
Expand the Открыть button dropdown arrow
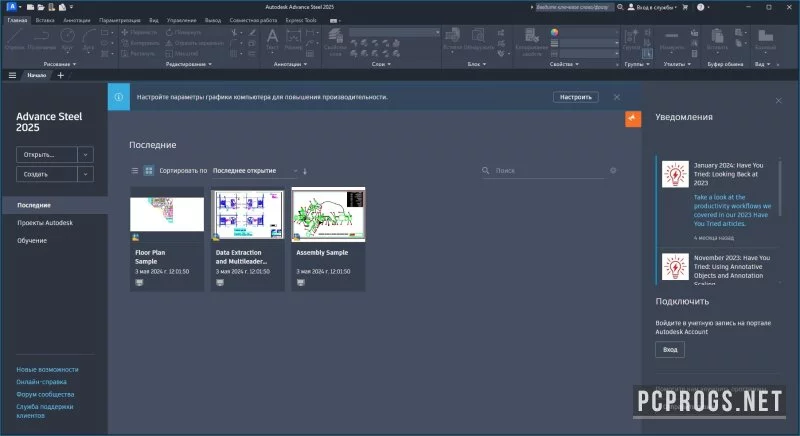pyautogui.click(x=86, y=155)
